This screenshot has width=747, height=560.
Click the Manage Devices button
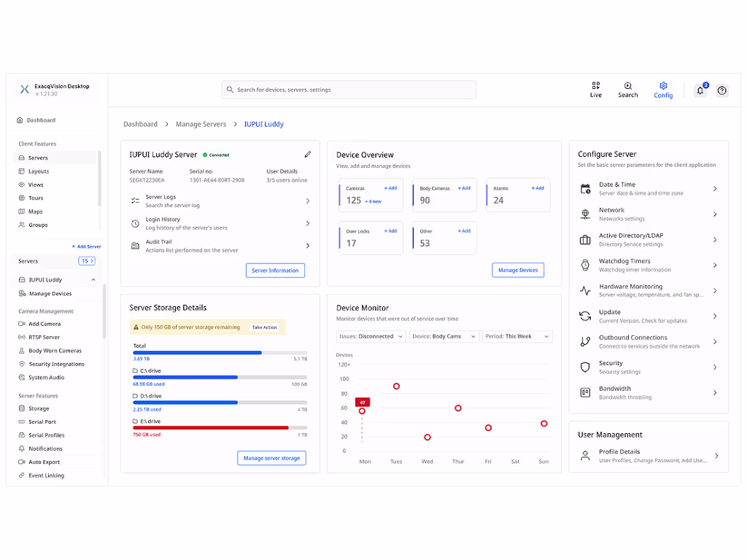pos(518,270)
